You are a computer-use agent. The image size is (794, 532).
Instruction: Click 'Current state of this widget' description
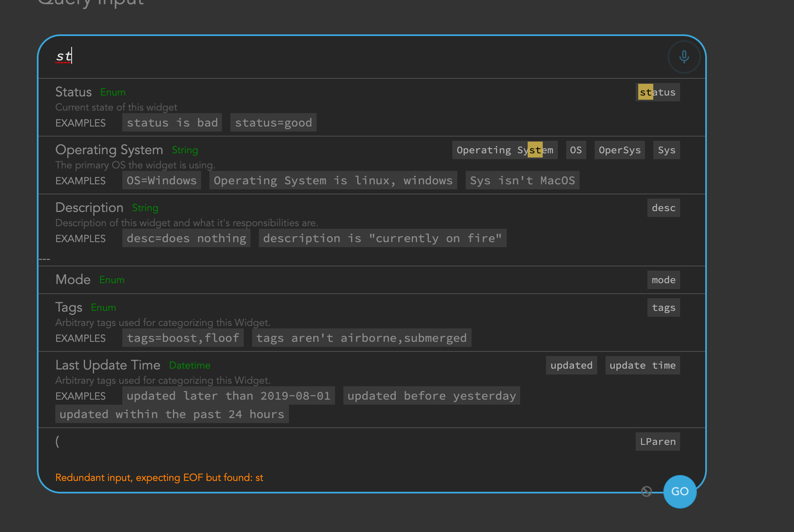(116, 107)
